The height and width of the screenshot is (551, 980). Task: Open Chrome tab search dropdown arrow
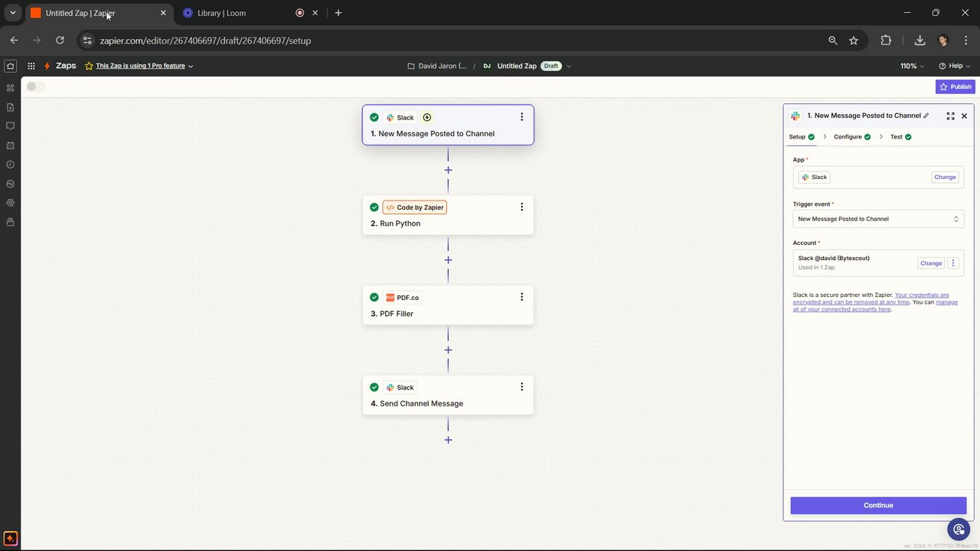(x=12, y=13)
